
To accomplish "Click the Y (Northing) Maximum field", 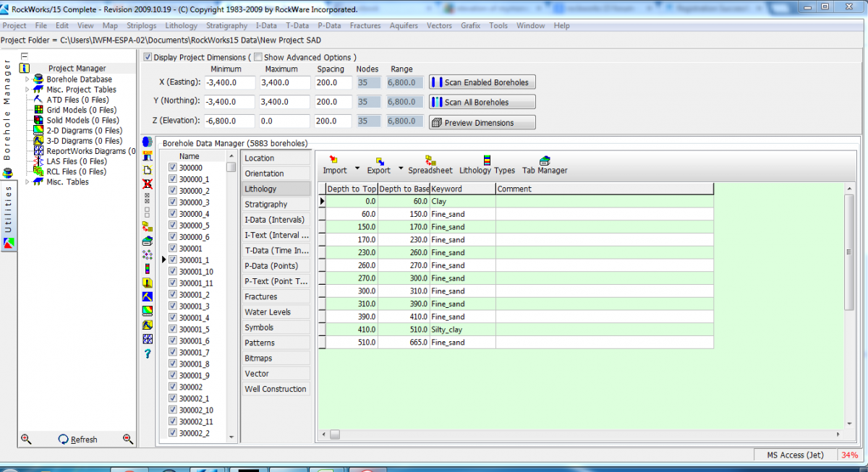I will [285, 102].
